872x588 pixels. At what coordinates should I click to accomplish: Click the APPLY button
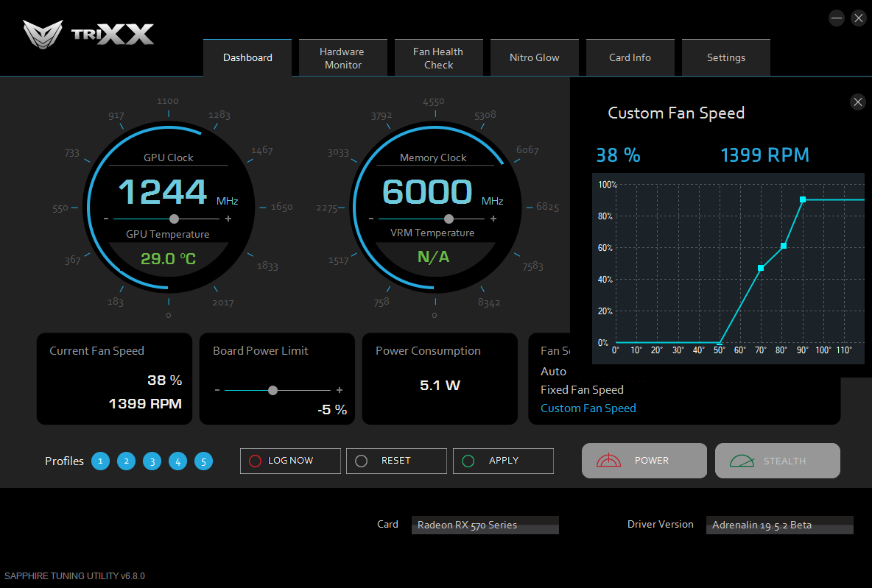pos(503,461)
